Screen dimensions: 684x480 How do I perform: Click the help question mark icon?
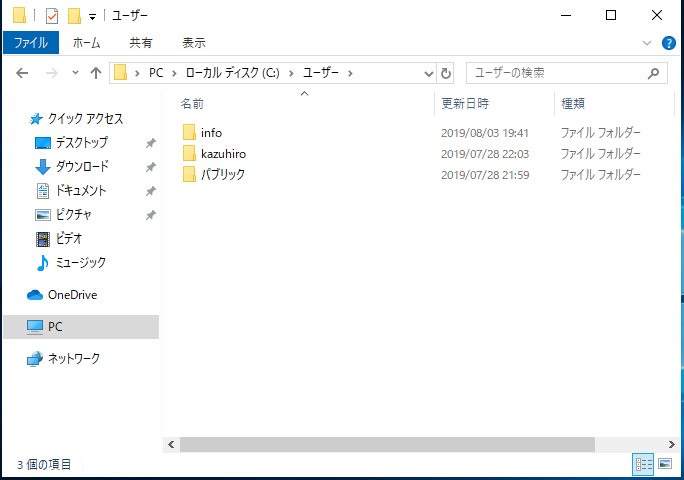pos(669,43)
